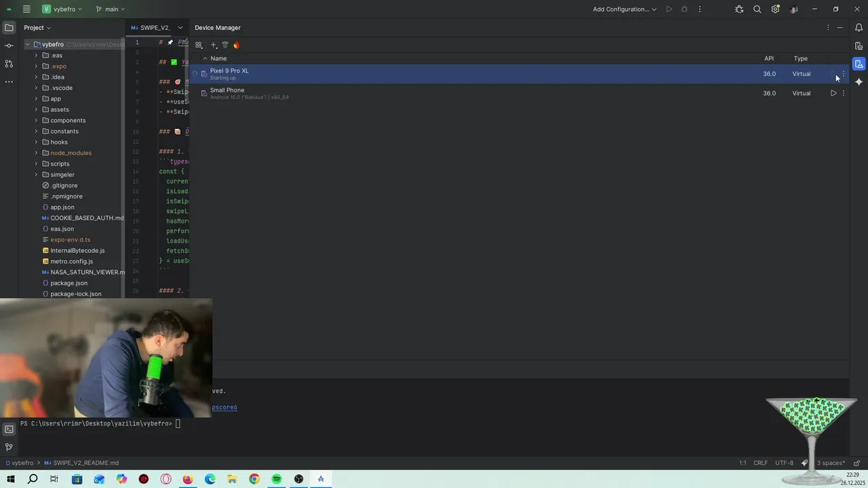Click the device grouping icon in Device Manager
This screenshot has height=488, width=868.
pyautogui.click(x=199, y=45)
